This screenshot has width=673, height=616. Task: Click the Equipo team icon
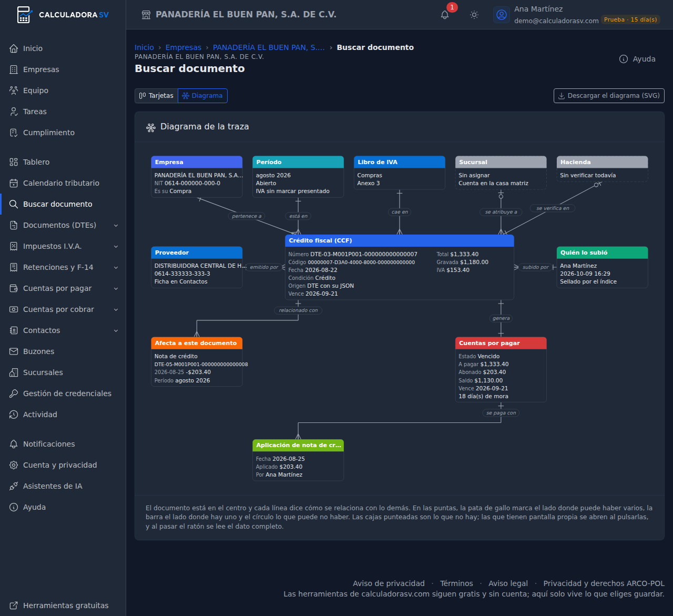[14, 90]
